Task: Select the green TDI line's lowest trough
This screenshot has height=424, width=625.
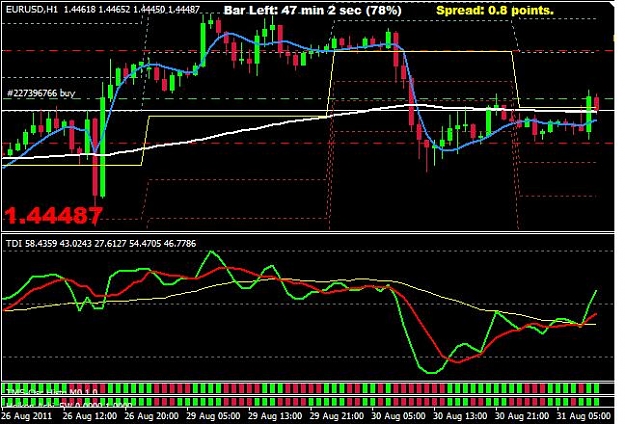Action: point(431,371)
